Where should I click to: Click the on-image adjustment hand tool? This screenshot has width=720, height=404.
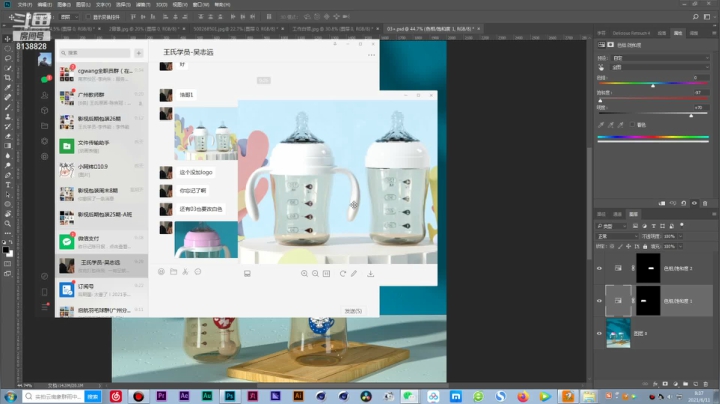[601, 67]
